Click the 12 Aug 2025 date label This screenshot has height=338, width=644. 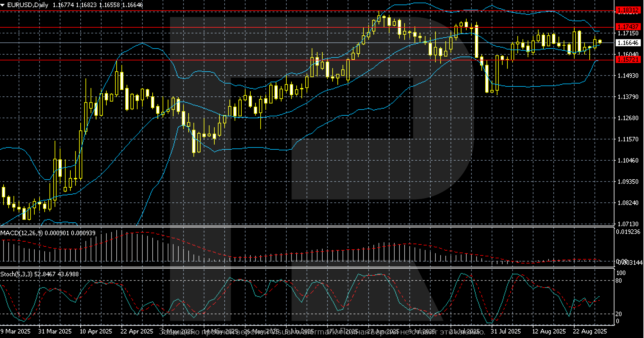[549, 331]
